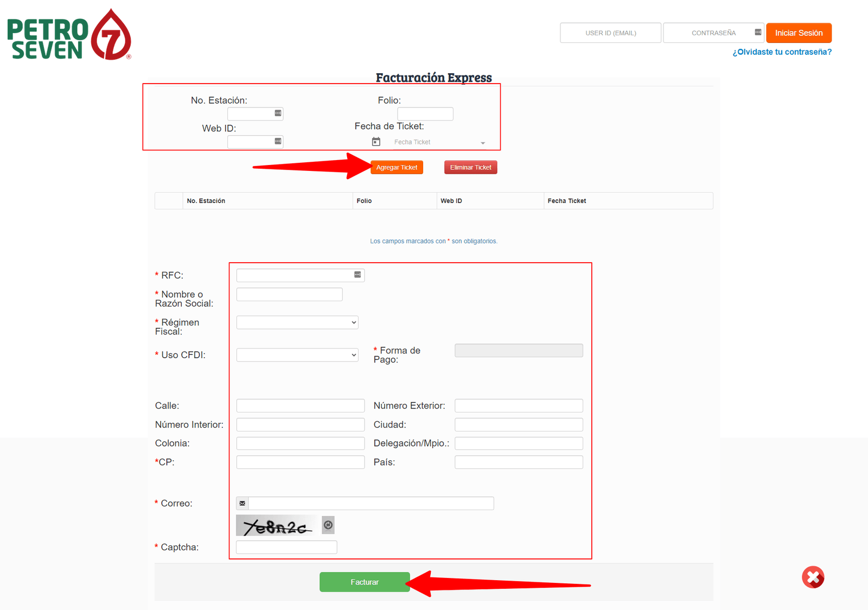Click the password manager icon in CONTRASEÑA field

click(758, 33)
